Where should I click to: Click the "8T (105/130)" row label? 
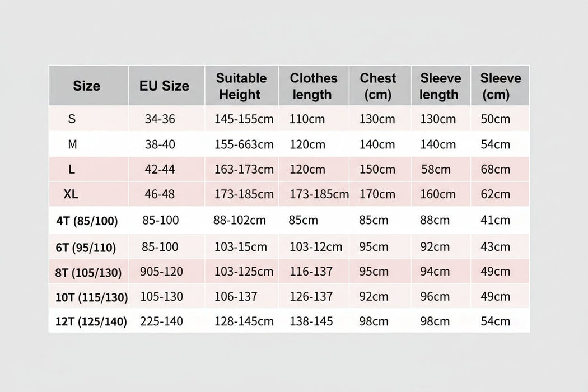coord(89,273)
